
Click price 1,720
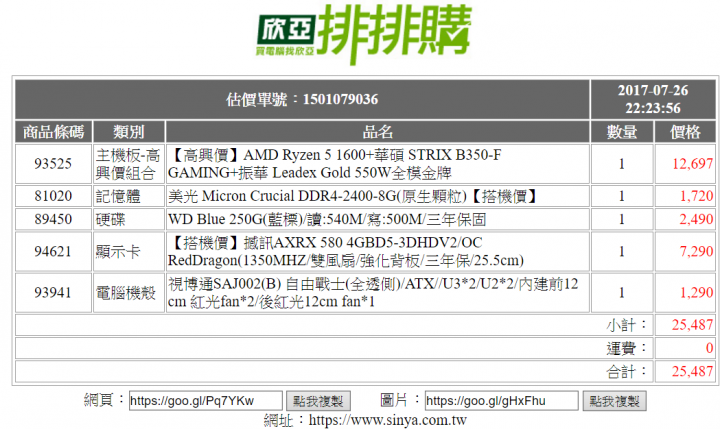(x=696, y=196)
